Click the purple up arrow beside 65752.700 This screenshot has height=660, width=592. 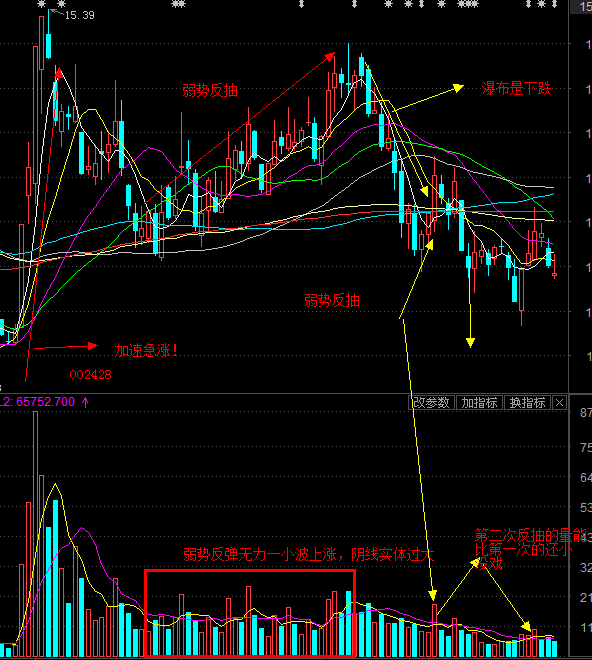coord(85,402)
